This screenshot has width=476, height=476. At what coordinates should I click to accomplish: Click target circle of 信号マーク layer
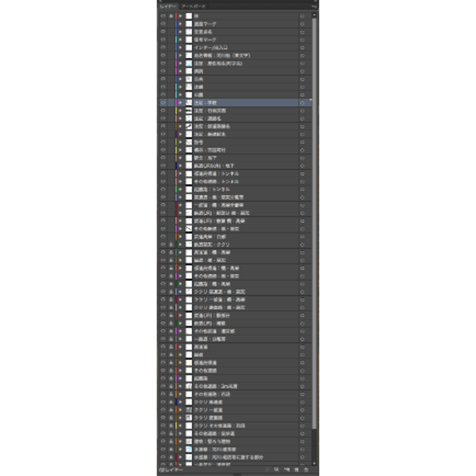tap(302, 39)
